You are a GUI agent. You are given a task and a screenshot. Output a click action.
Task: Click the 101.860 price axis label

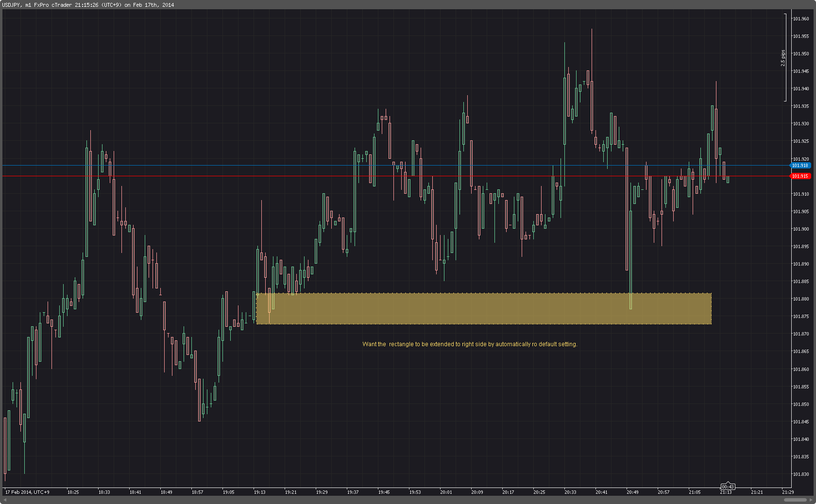[x=801, y=370]
